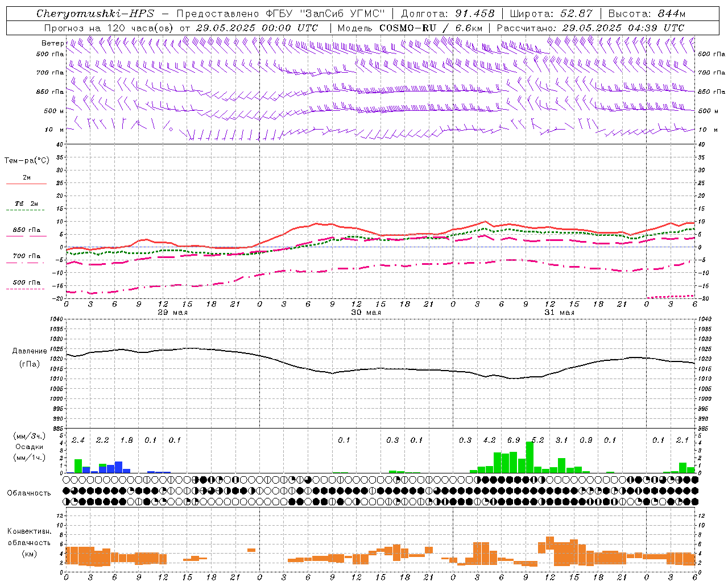Click 1040 on the left pressure axis
This screenshot has height=582, width=728.
point(57,319)
